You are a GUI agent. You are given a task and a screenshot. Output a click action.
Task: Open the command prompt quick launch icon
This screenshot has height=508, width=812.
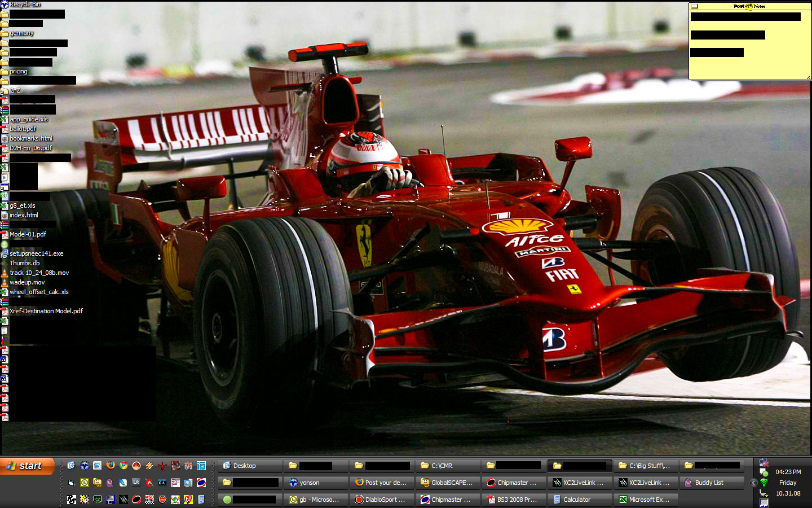(x=162, y=483)
